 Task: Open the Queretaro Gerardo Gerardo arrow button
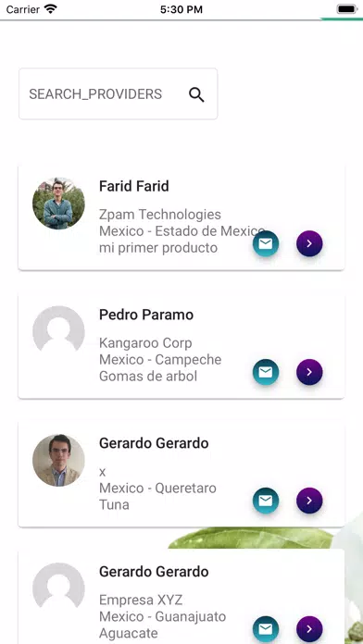tap(309, 501)
